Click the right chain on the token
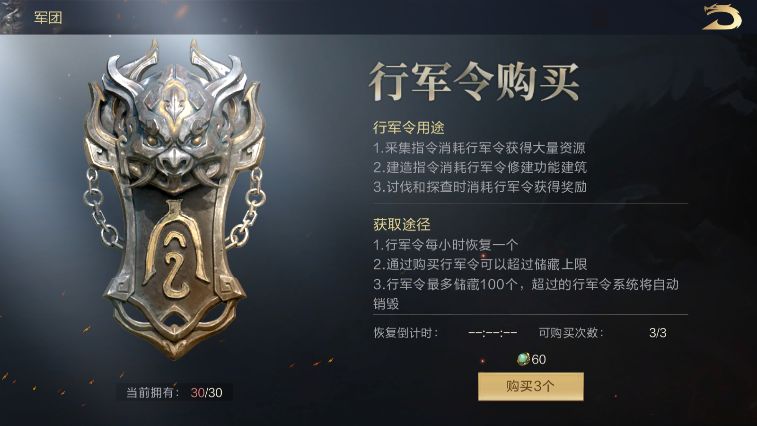This screenshot has height=426, width=757. 248,208
